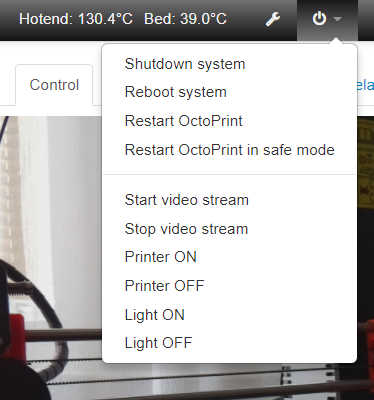Open the partially hidden tab at right edge

tap(365, 85)
